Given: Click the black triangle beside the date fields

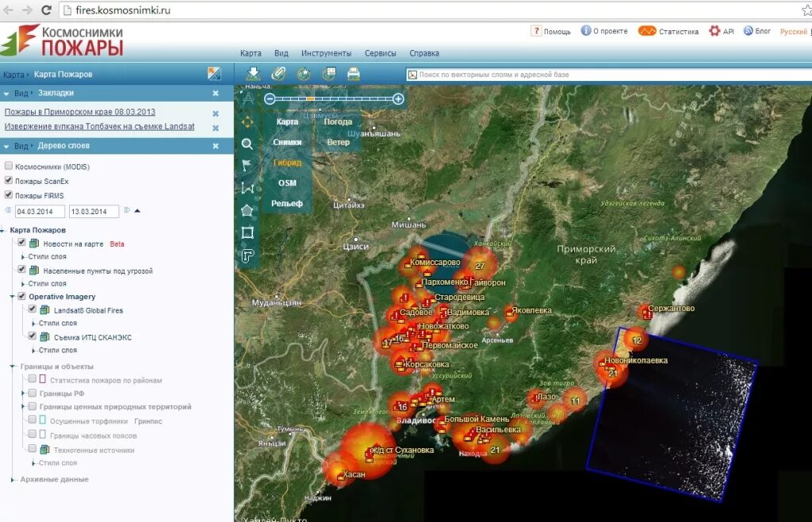Looking at the screenshot, I should tap(137, 211).
